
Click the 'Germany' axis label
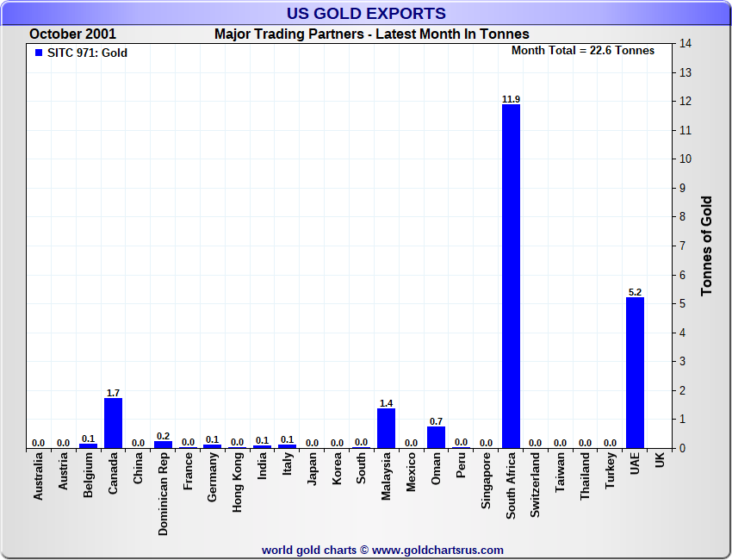[x=213, y=477]
